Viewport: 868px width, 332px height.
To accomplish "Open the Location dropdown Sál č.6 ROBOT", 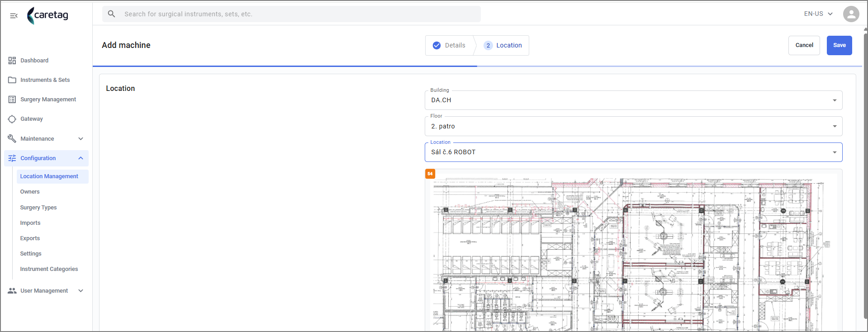I will pos(633,152).
